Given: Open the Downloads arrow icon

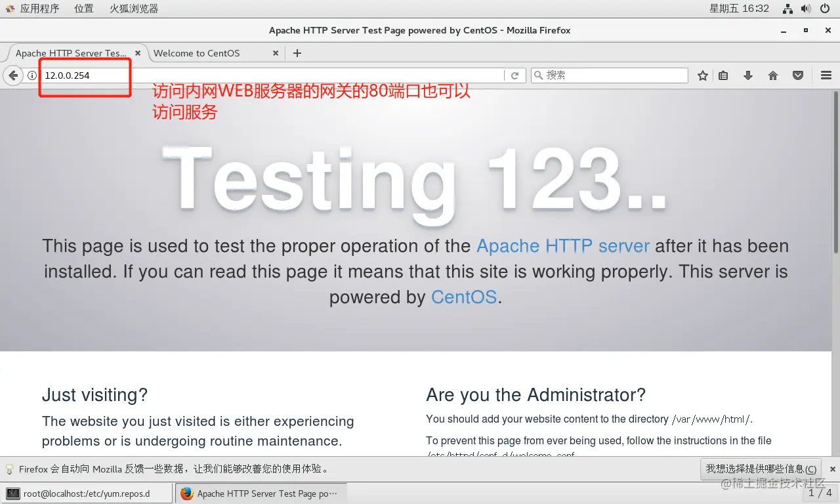Looking at the screenshot, I should pyautogui.click(x=748, y=75).
